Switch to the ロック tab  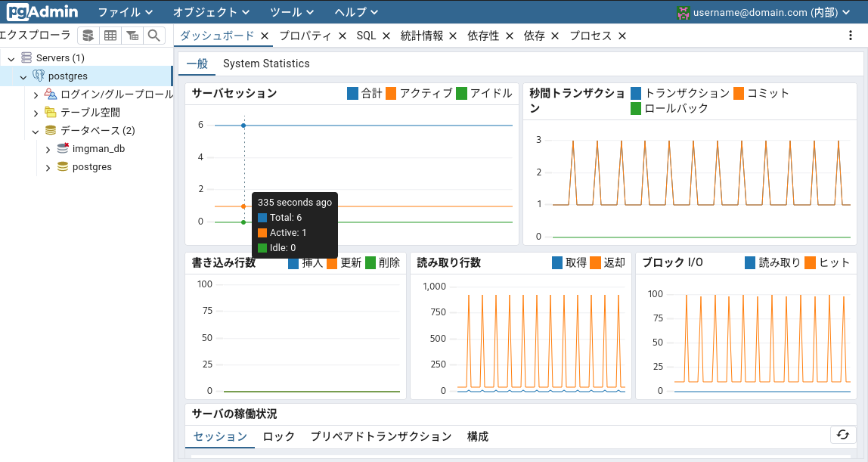tap(278, 436)
